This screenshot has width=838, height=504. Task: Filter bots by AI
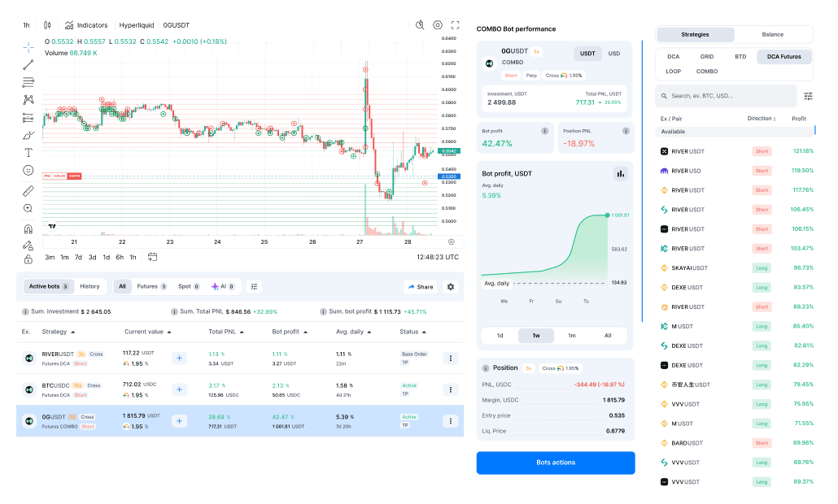224,287
